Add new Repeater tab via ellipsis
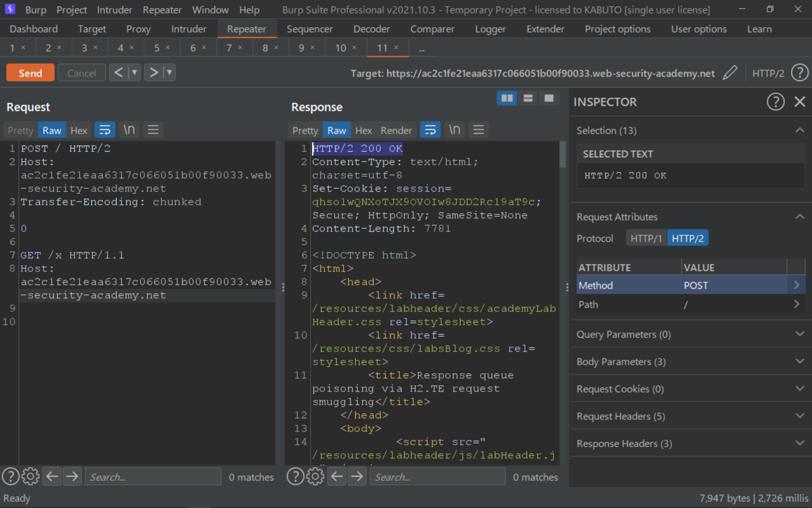Screen dimensions: 812x508 422,49
